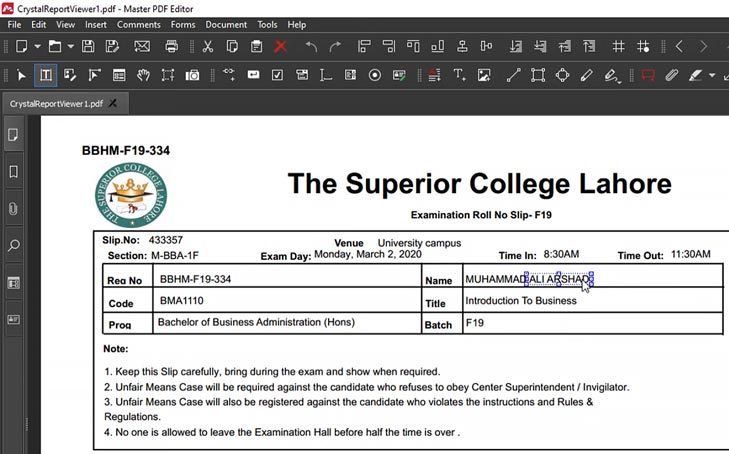
Task: Open the Attachments sidebar panel
Action: point(13,209)
